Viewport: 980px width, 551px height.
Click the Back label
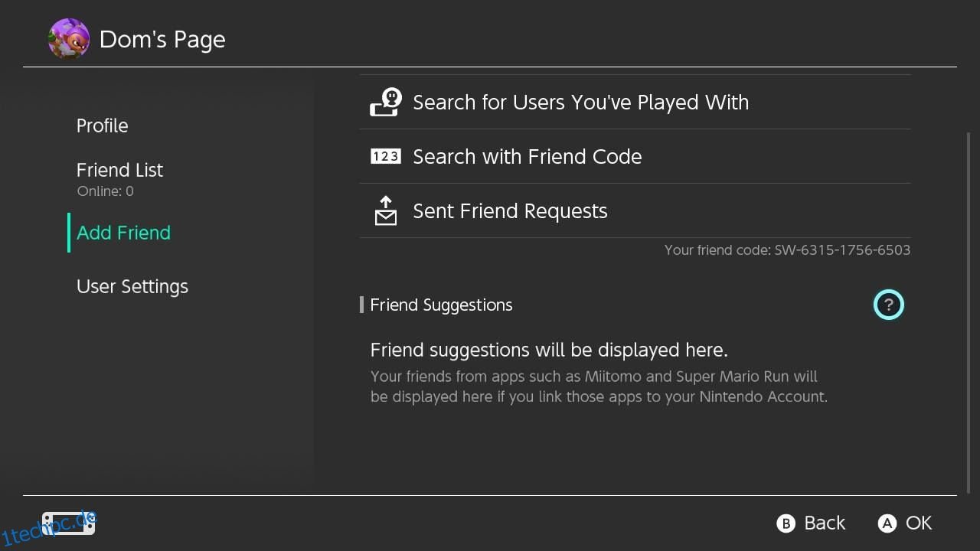pos(825,523)
